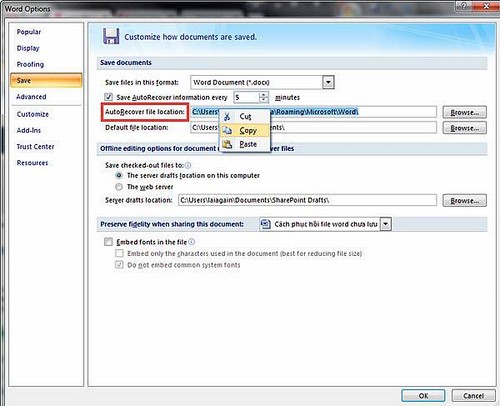Viewport: 500px width, 406px height.
Task: Confirm settings with OK button
Action: 423,396
